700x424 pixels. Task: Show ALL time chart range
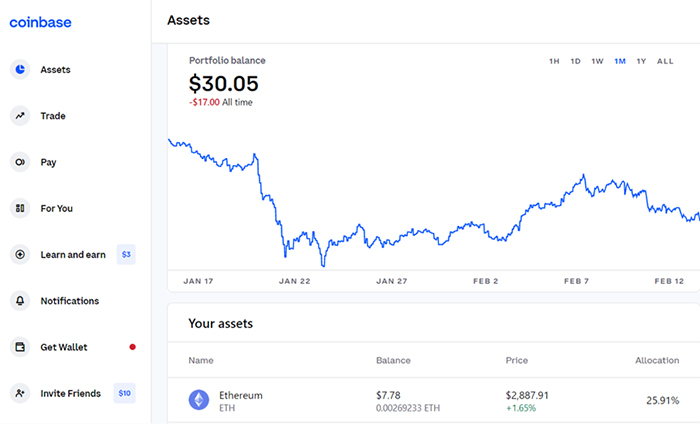point(665,61)
